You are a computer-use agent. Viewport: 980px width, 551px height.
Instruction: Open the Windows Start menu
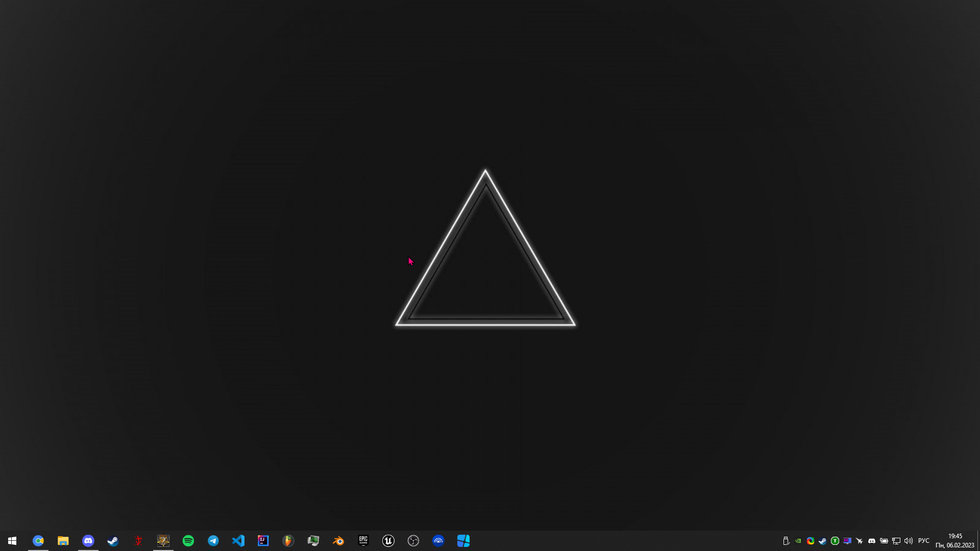(12, 541)
